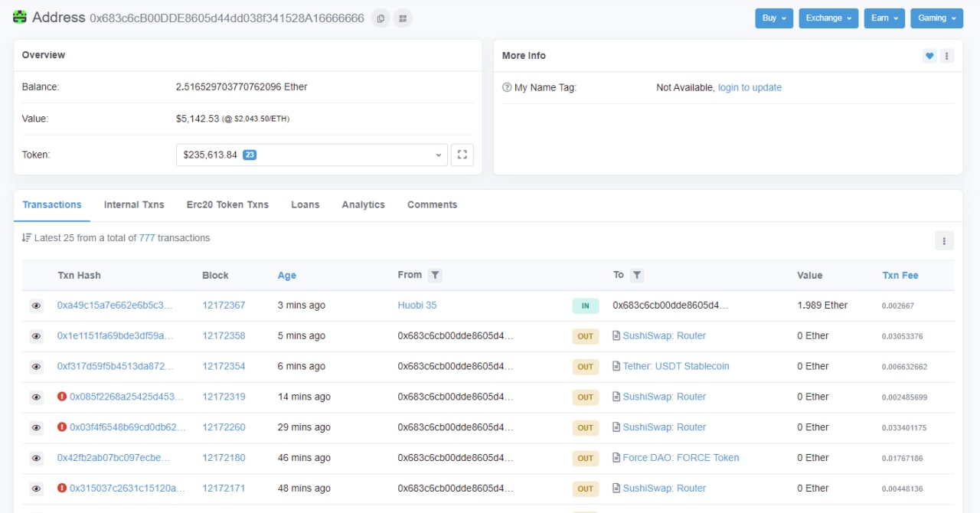Open the Analytics tab
The height and width of the screenshot is (513, 980).
click(x=364, y=204)
